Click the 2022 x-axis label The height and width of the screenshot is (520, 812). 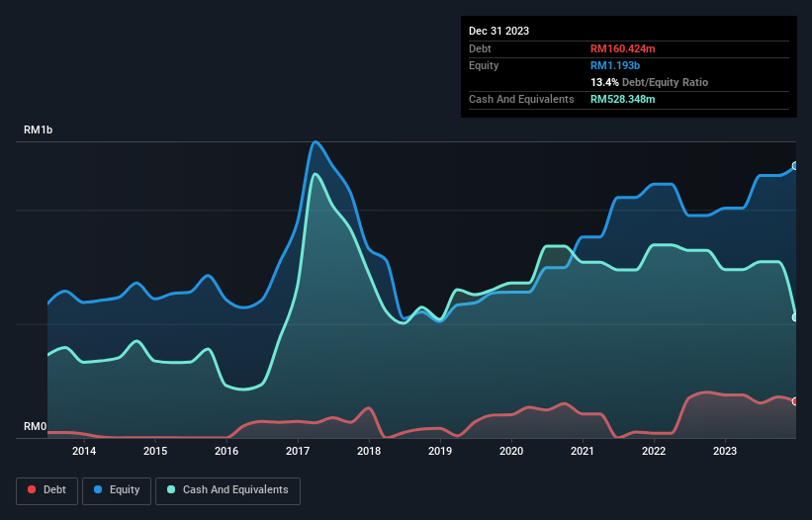654,451
